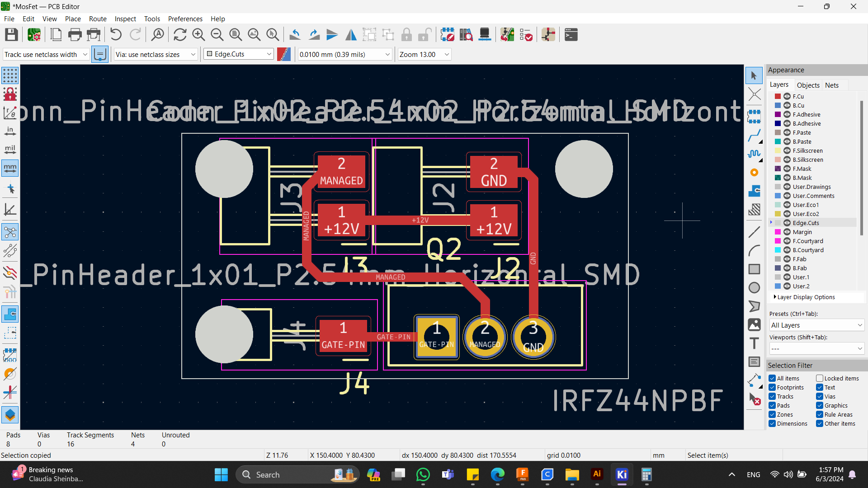The width and height of the screenshot is (868, 488).
Task: Select the arrow selection tool
Action: coord(754,75)
